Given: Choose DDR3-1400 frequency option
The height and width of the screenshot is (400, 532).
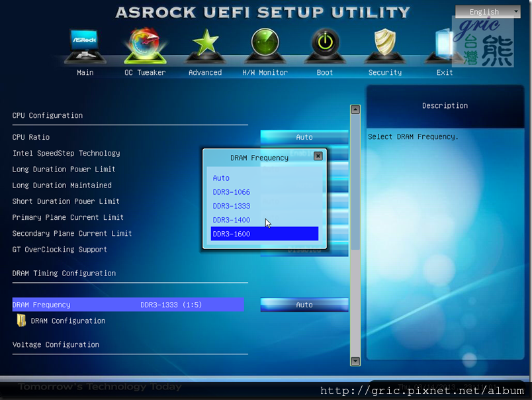Looking at the screenshot, I should point(264,220).
